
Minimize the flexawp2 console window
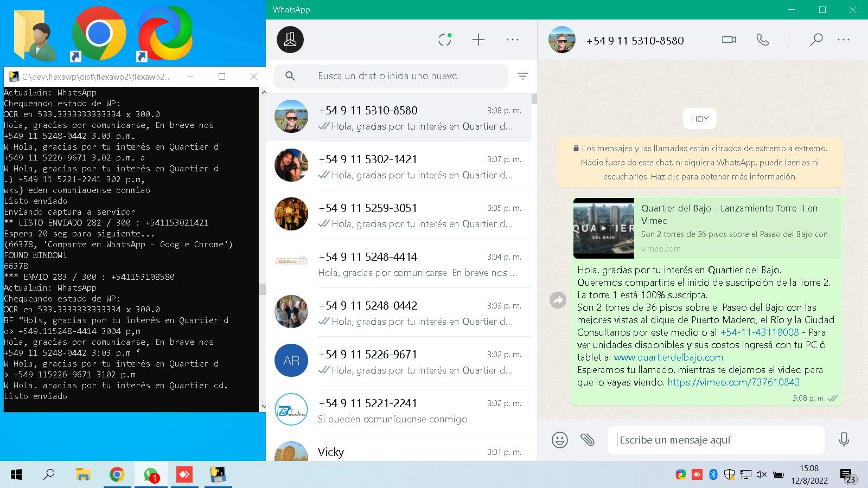190,76
